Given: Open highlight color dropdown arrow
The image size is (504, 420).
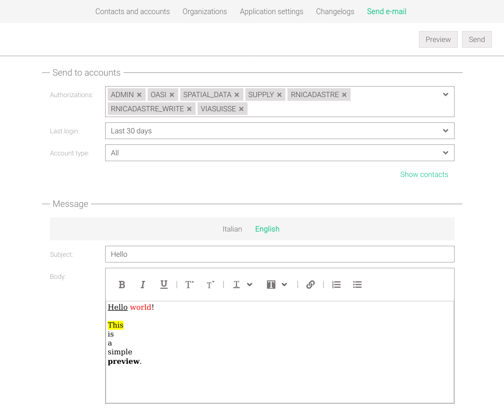Looking at the screenshot, I should point(284,285).
